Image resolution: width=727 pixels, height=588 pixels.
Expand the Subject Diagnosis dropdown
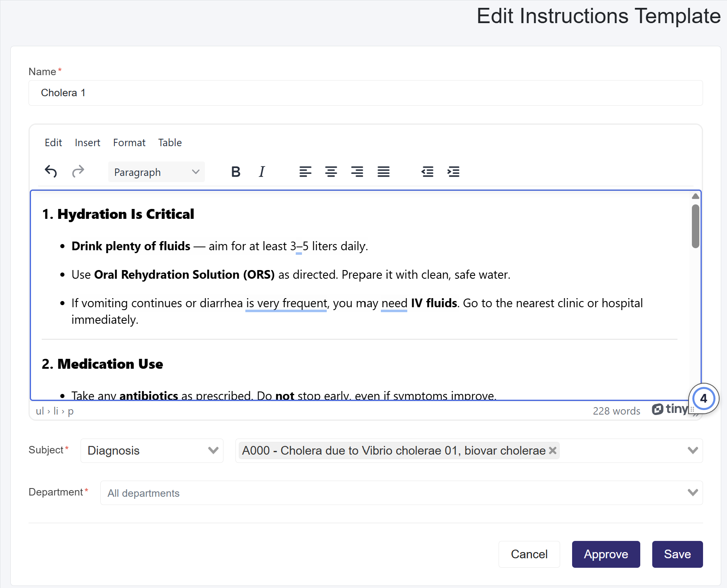pyautogui.click(x=152, y=450)
